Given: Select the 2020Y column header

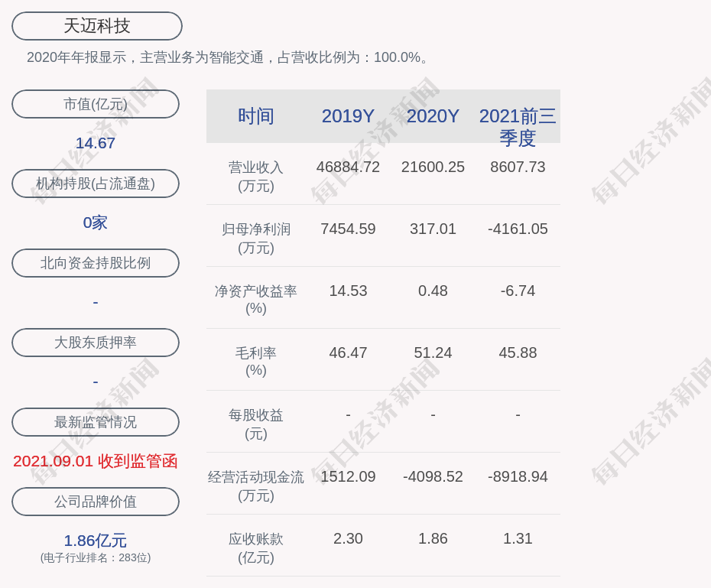Looking at the screenshot, I should click(433, 116).
